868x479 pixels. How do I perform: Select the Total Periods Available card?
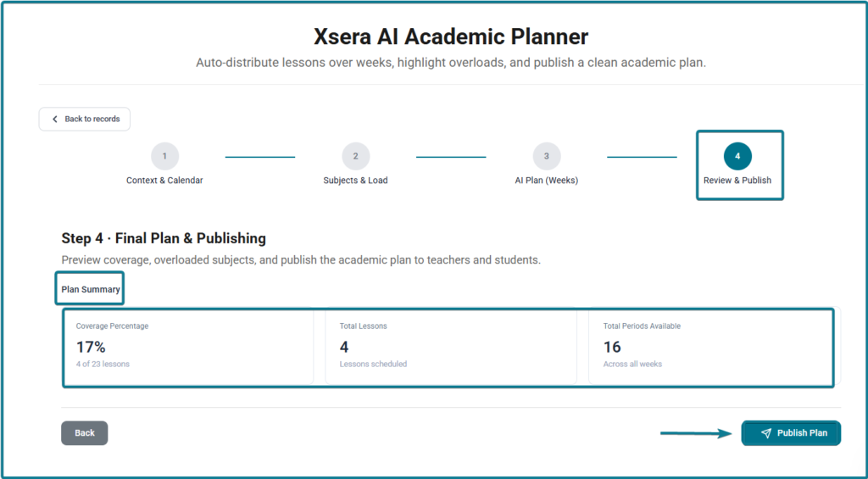(x=714, y=348)
